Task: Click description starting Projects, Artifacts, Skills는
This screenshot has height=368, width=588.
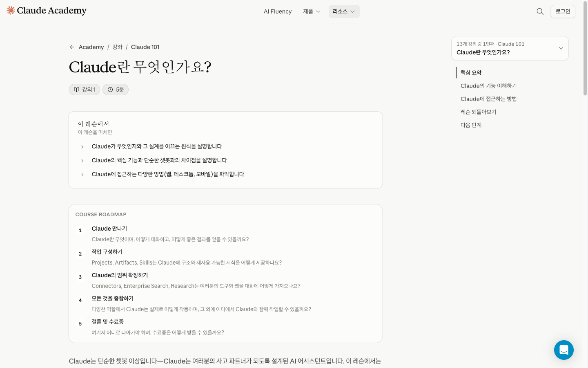Action: [x=187, y=263]
